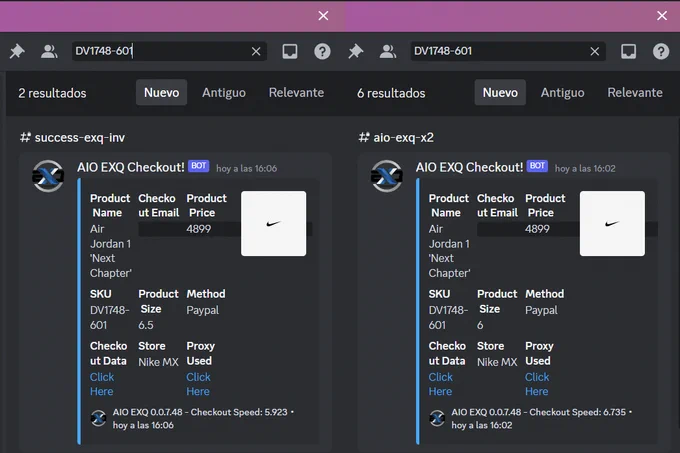Open pinned messages in right Discord window

(356, 52)
